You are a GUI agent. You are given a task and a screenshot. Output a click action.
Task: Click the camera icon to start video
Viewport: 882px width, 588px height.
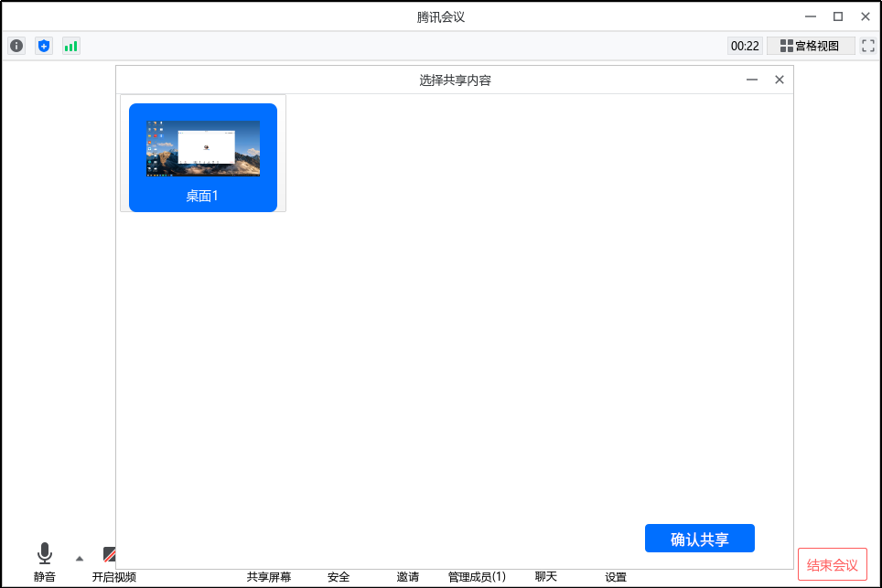(110, 552)
